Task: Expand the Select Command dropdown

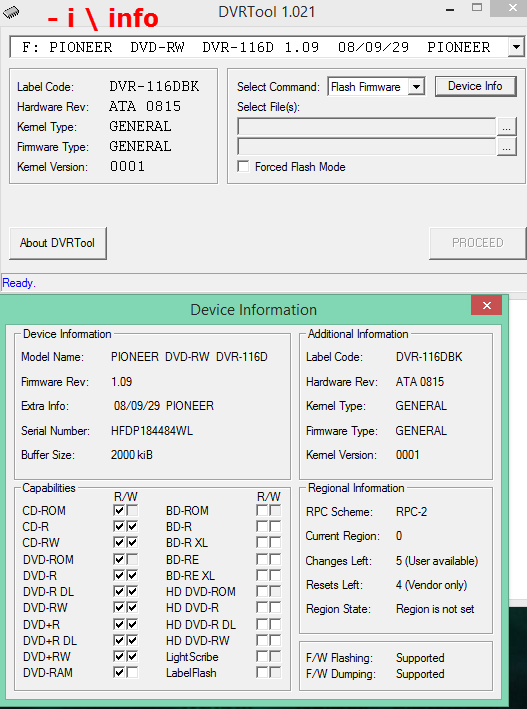Action: point(416,86)
